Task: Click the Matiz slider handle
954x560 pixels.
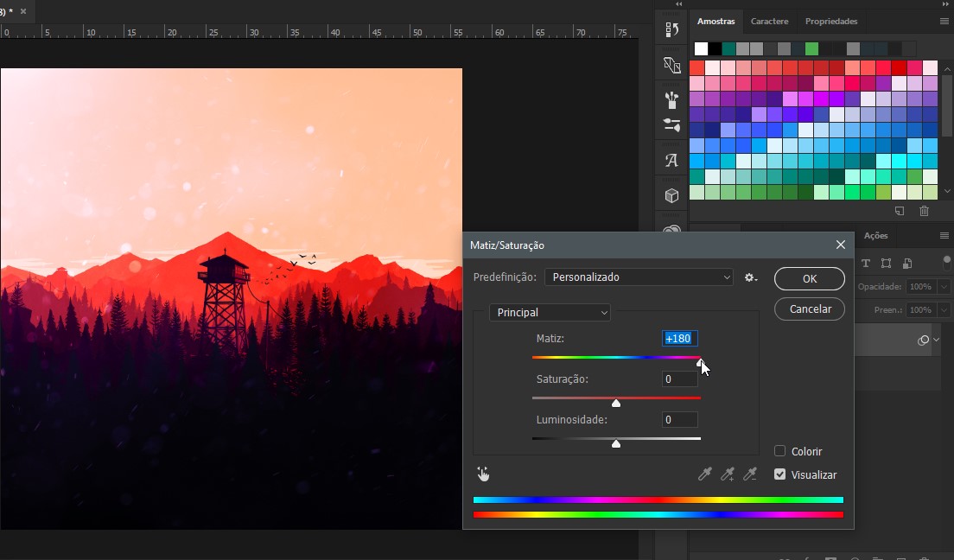Action: pyautogui.click(x=700, y=362)
